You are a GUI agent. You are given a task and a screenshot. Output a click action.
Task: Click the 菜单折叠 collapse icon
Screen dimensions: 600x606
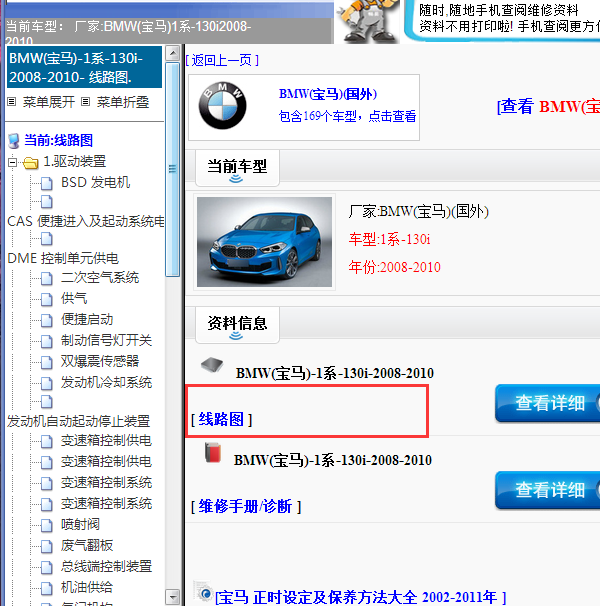(86, 102)
